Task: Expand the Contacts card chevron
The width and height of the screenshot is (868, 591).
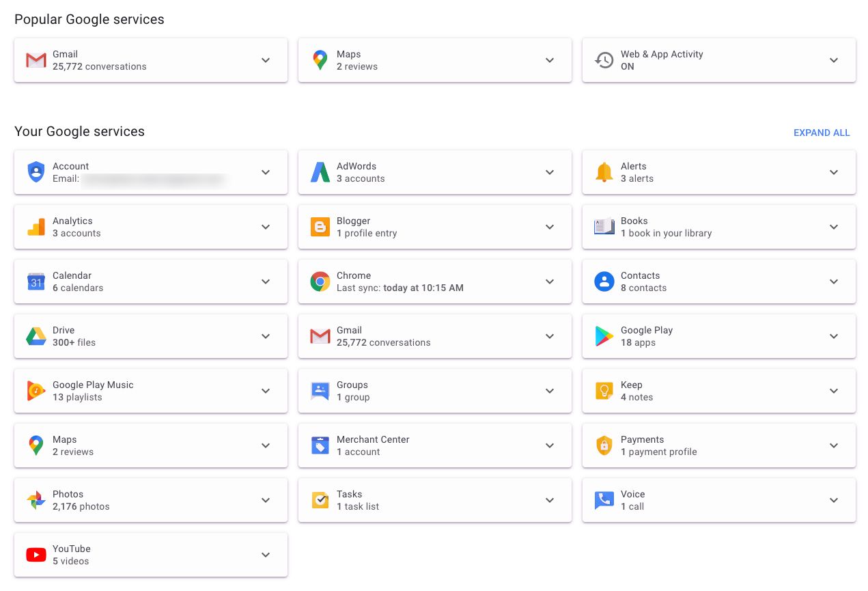Action: click(x=834, y=281)
